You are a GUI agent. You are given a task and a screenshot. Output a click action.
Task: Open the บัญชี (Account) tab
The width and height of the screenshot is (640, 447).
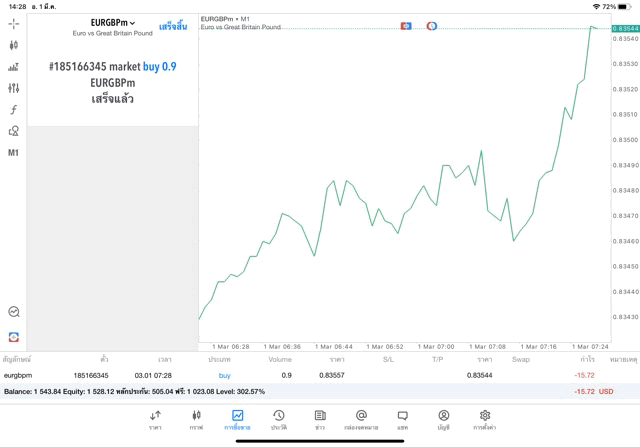click(x=443, y=419)
